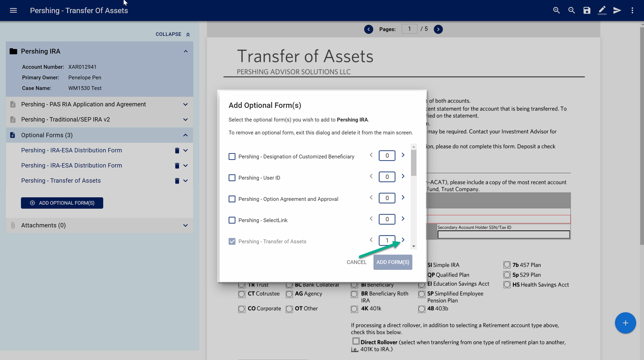Open the Pershing - Traditional/SEP IRA v2 form
644x360 pixels.
65,120
